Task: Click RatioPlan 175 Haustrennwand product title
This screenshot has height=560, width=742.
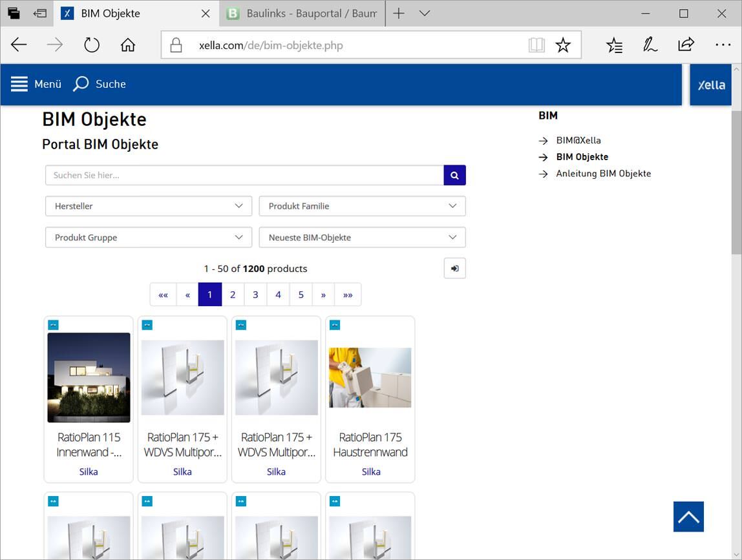Action: coord(370,444)
